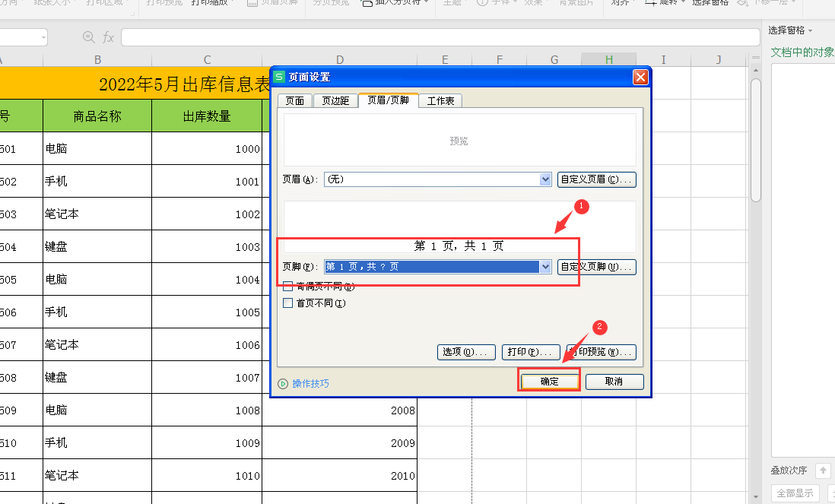Click the scroll-down arrow of the sheet scrollbar
This screenshot has width=835, height=504.
pos(756,497)
